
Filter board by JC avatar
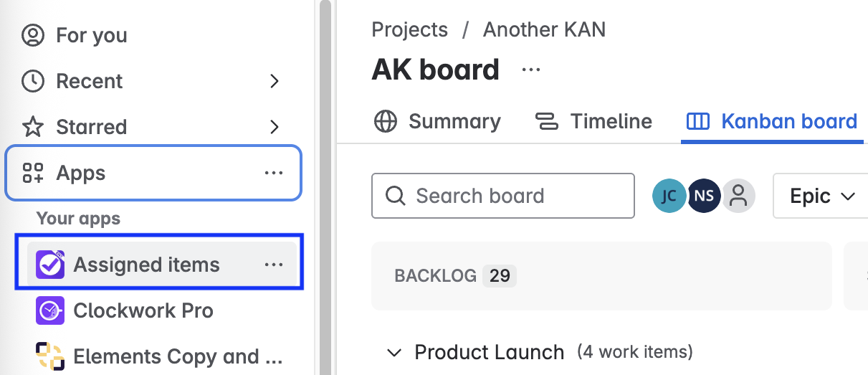tap(669, 196)
